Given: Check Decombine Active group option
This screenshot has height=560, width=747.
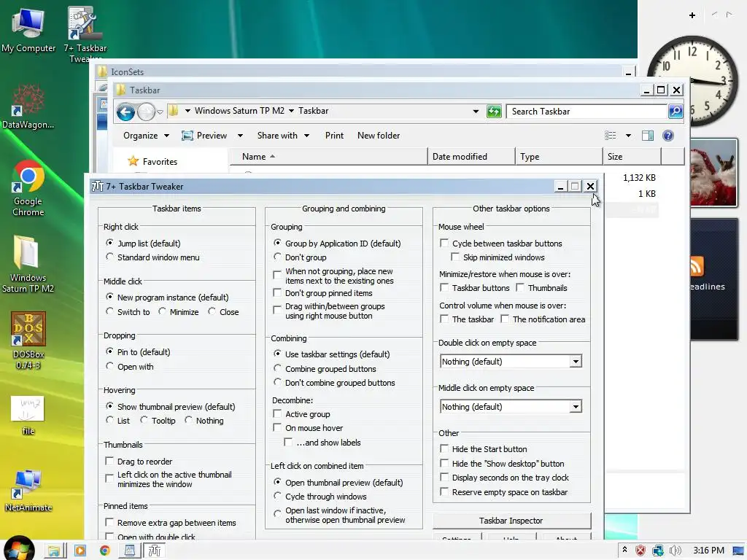Looking at the screenshot, I should (x=276, y=413).
